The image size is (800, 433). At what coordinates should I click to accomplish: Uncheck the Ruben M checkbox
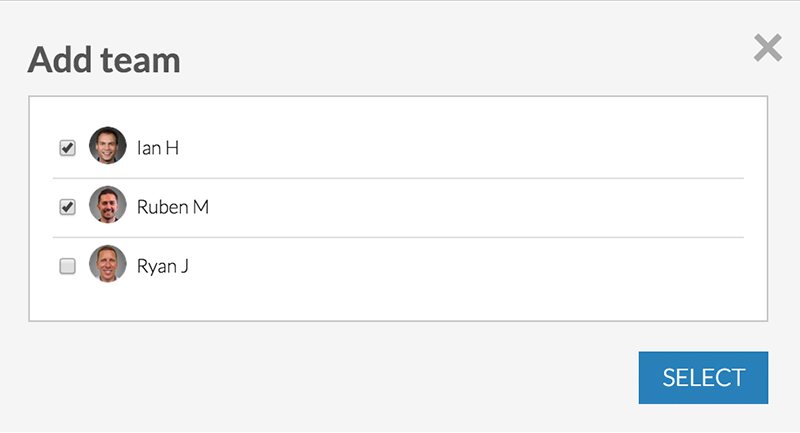coord(67,207)
